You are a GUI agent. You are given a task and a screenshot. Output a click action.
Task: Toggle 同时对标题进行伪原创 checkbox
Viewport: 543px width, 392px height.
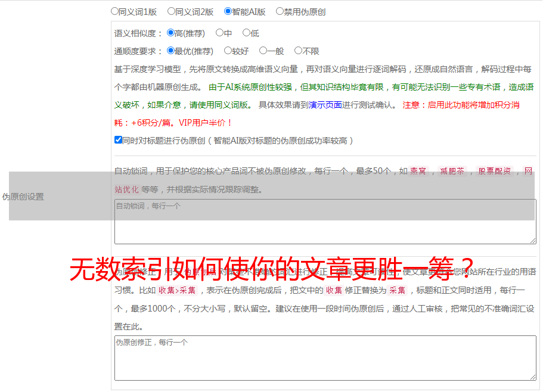click(118, 140)
